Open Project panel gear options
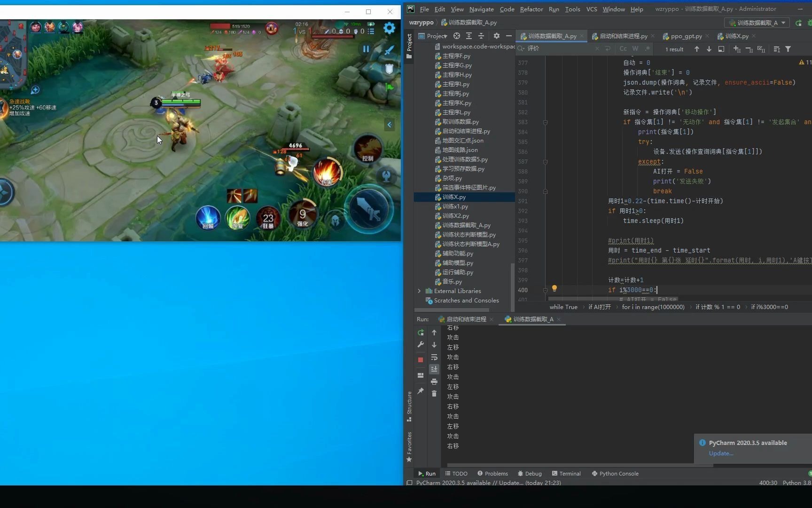 497,36
